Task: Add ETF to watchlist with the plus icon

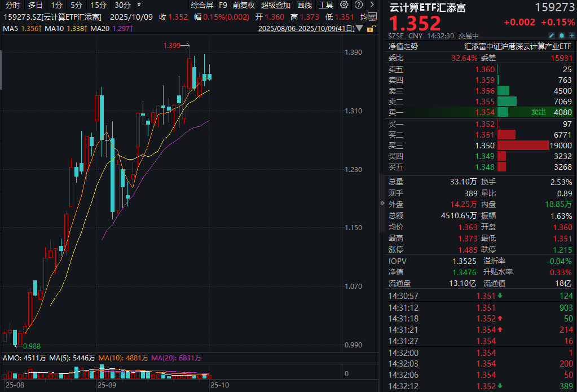Action: (572, 35)
